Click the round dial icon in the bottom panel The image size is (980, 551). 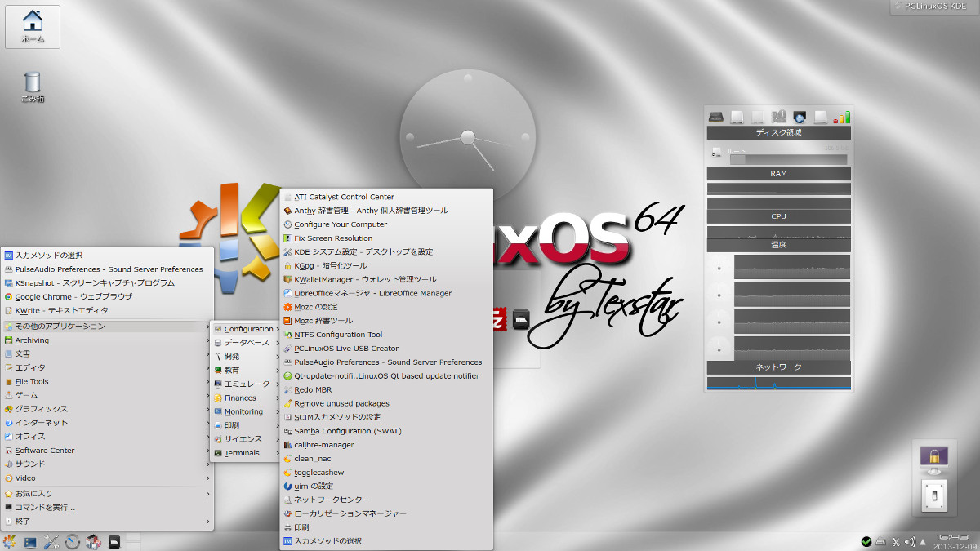[73, 541]
